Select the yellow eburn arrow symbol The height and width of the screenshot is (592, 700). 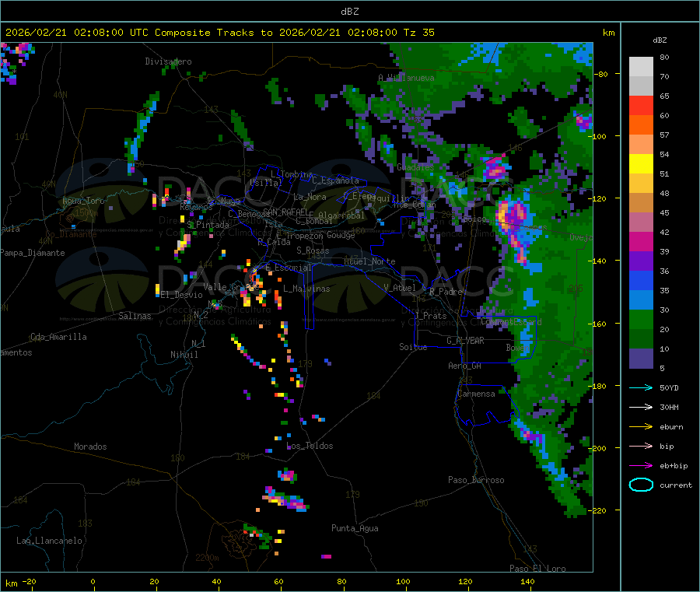pos(641,426)
